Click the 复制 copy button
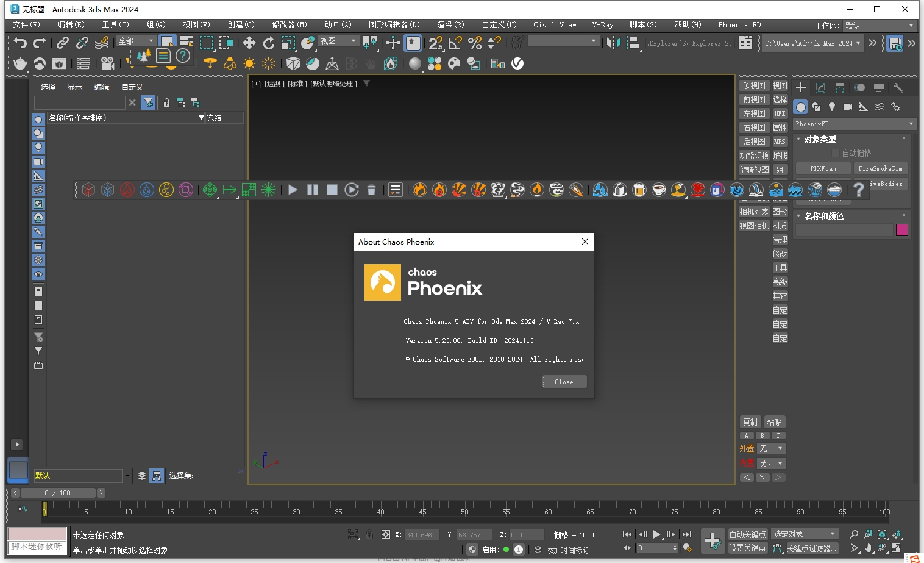Screen dimensions: 924x563 pyautogui.click(x=750, y=422)
